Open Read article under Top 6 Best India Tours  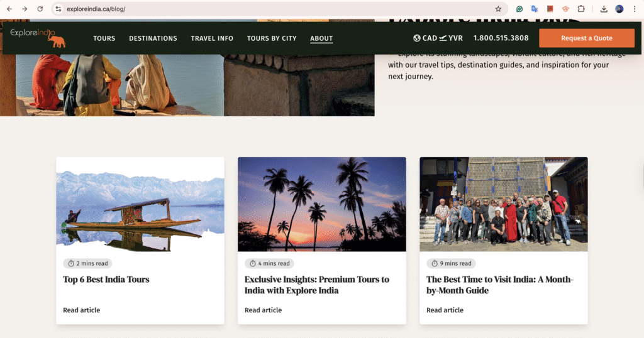[81, 310]
